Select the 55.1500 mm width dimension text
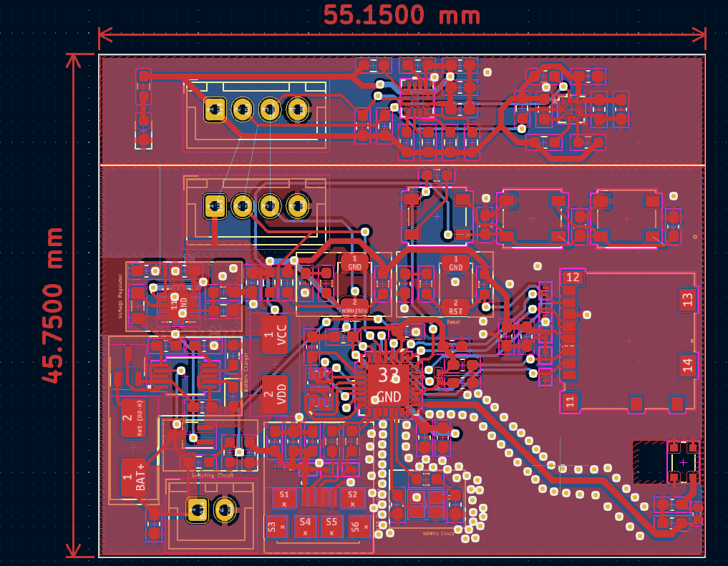This screenshot has width=728, height=566. tap(402, 15)
